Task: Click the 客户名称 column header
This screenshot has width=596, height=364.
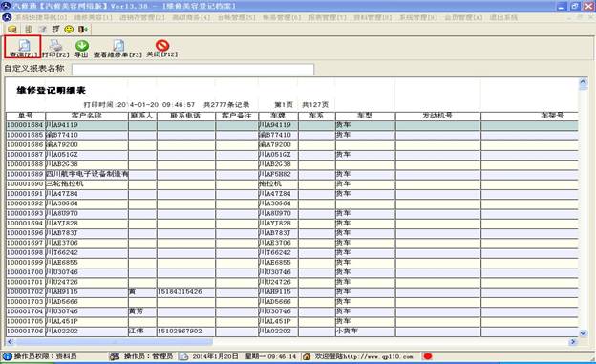Action: (x=86, y=116)
